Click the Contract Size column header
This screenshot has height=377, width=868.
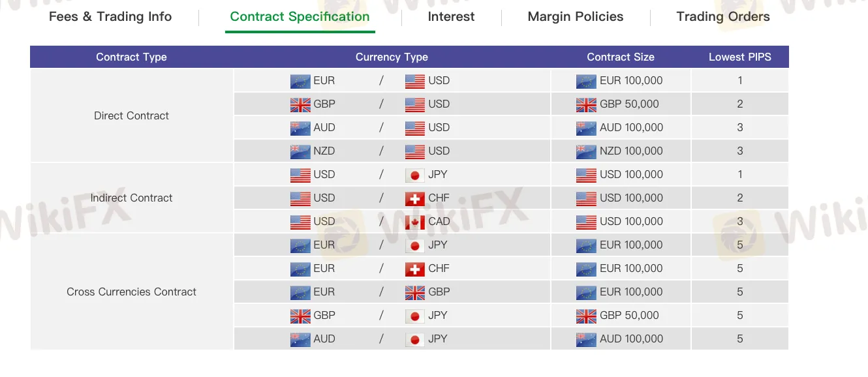[x=621, y=57]
